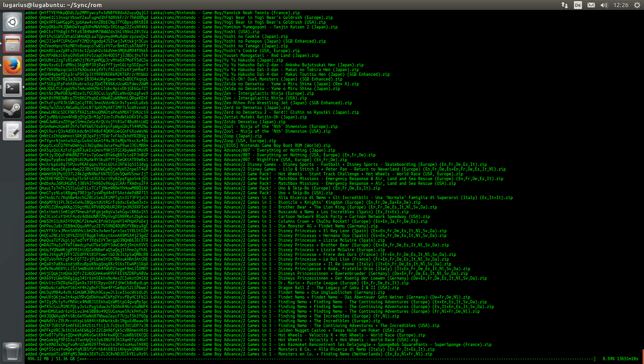Click the Uno + Skip-Bo (USA).zip line
This screenshot has height=364, width=644.
(x=179, y=193)
